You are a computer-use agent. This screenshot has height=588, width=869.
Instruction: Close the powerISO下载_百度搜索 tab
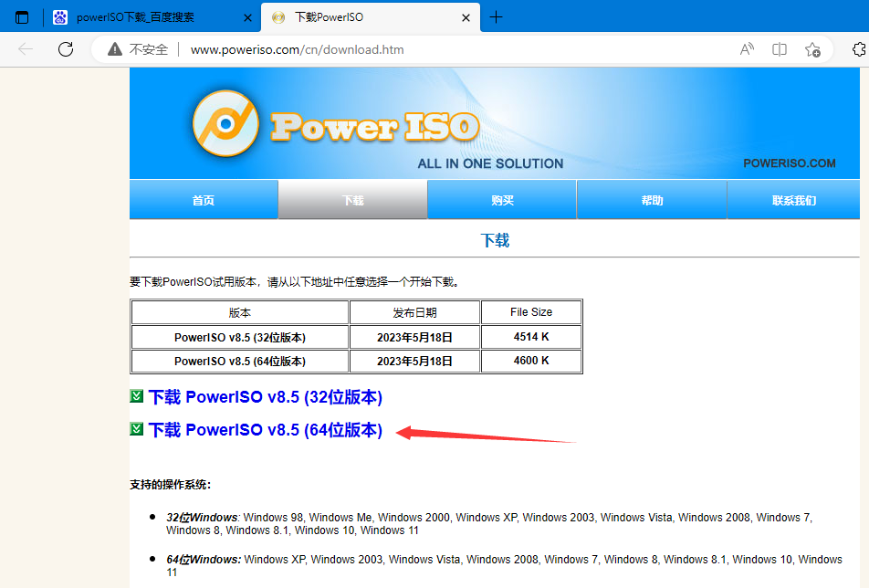pyautogui.click(x=246, y=17)
